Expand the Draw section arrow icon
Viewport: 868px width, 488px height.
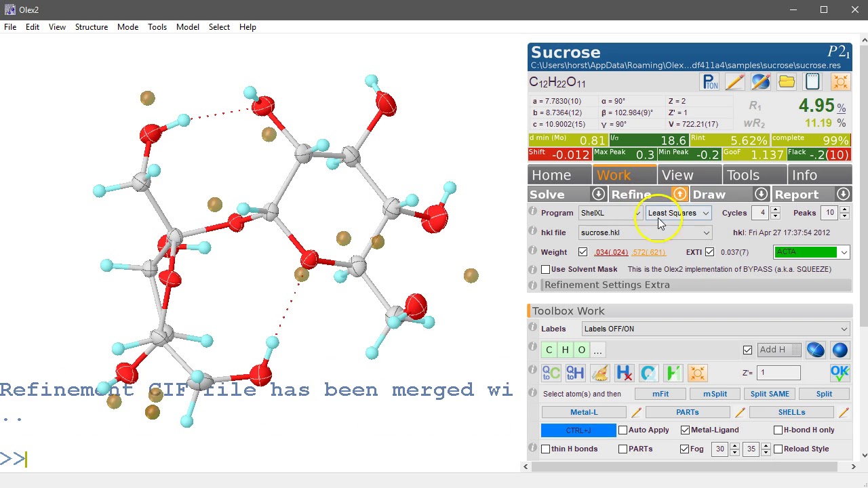tap(762, 195)
